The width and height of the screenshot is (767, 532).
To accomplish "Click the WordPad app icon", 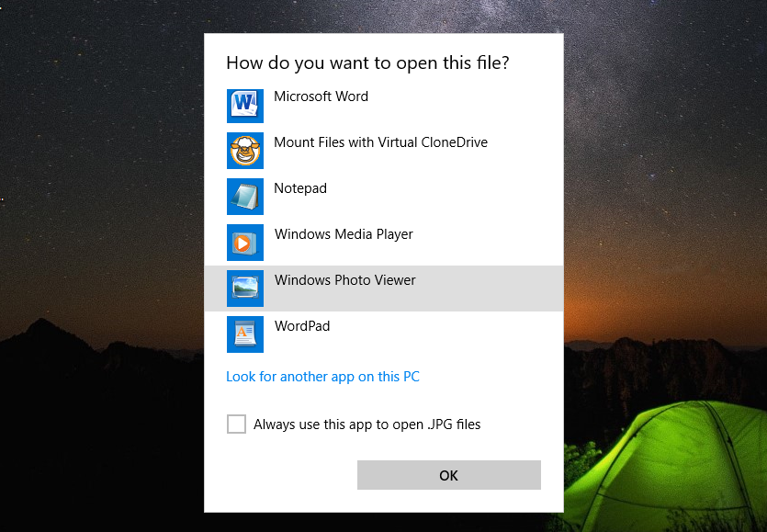I will (244, 334).
